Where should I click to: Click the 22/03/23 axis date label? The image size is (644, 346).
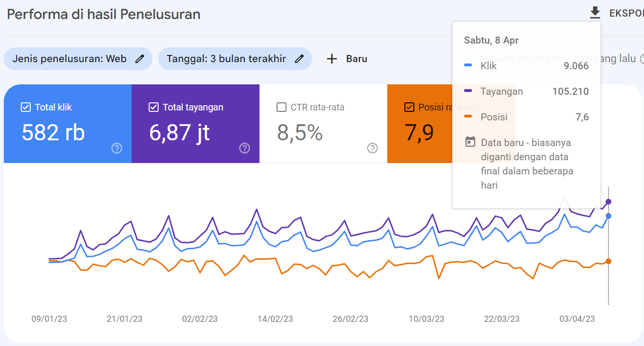point(502,319)
